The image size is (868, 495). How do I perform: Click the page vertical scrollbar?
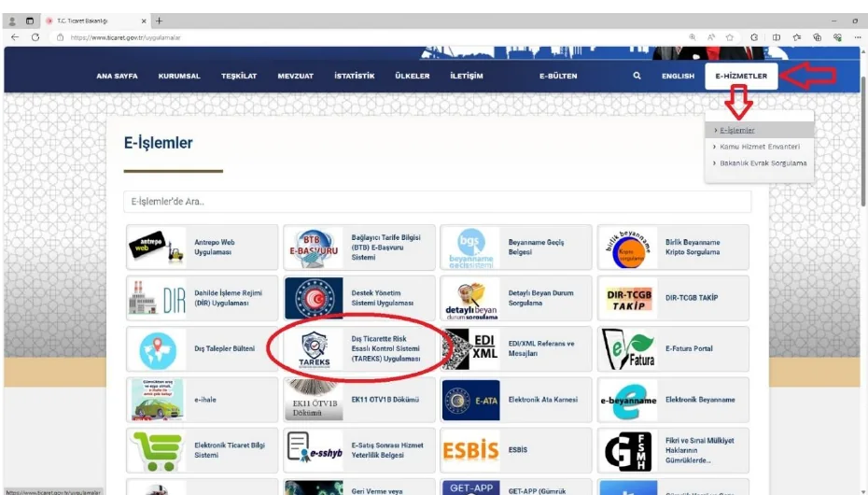tap(864, 141)
